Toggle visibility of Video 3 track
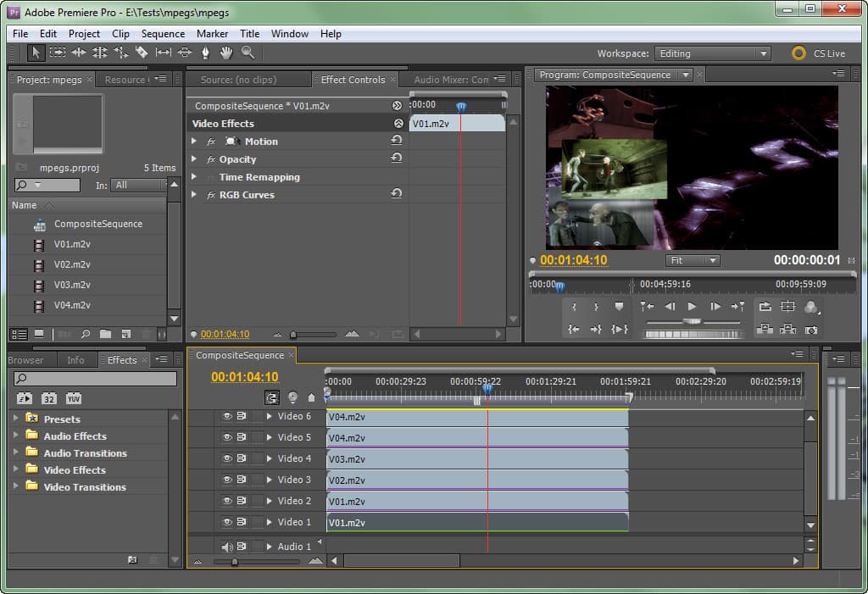Image resolution: width=868 pixels, height=594 pixels. (227, 480)
